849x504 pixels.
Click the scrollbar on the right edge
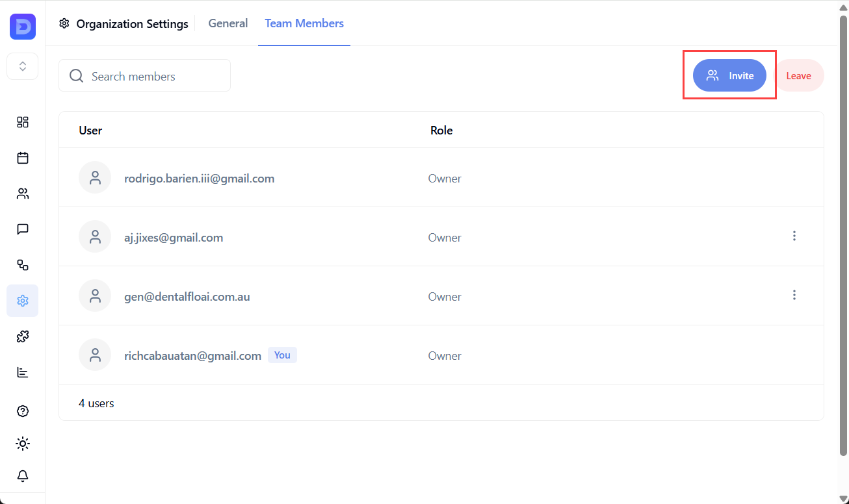(x=844, y=252)
